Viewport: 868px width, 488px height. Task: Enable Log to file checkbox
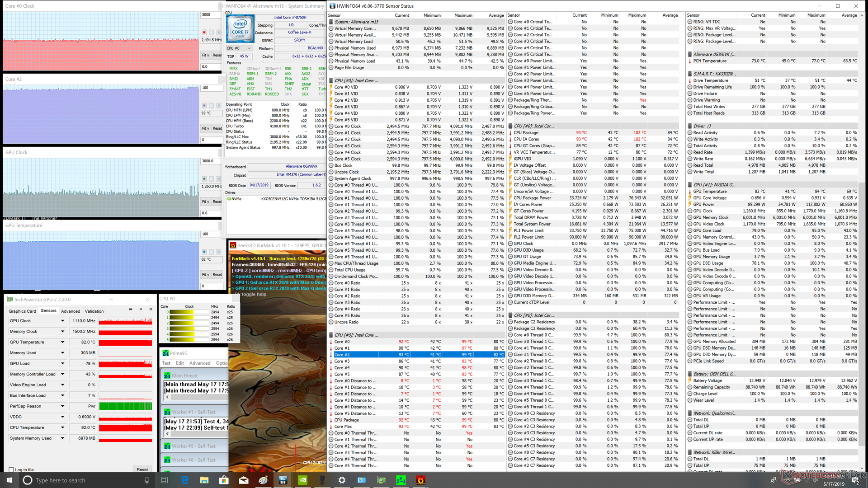(12, 469)
